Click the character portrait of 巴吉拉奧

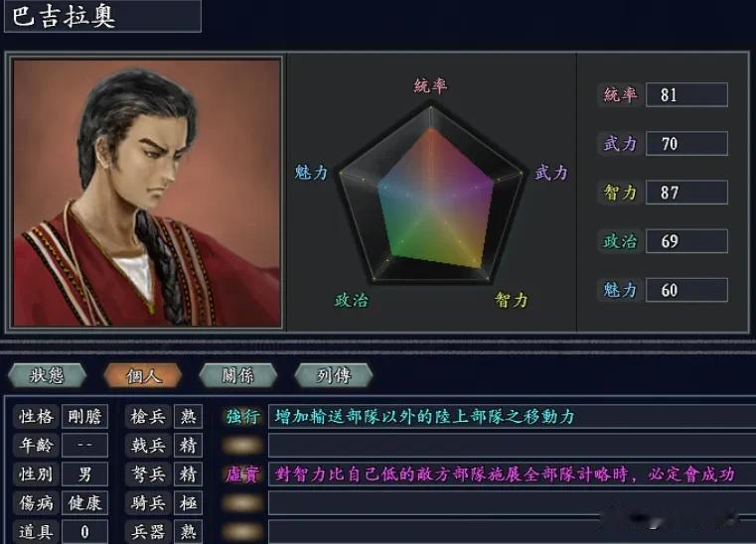pos(147,193)
